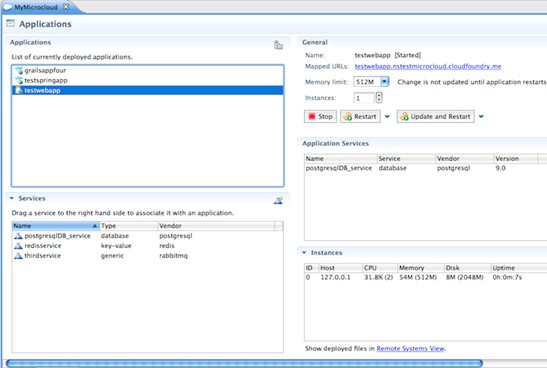Click the redisservice row icon

click(x=18, y=246)
